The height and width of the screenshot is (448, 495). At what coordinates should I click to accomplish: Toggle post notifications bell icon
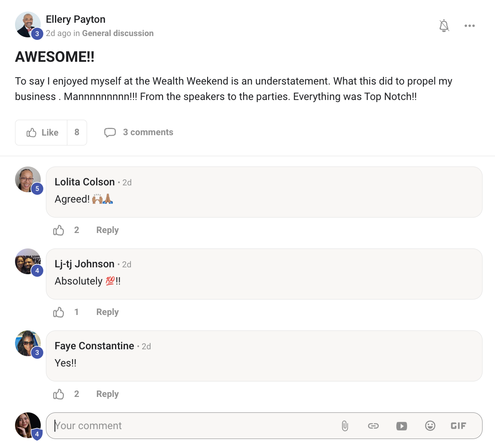(444, 26)
